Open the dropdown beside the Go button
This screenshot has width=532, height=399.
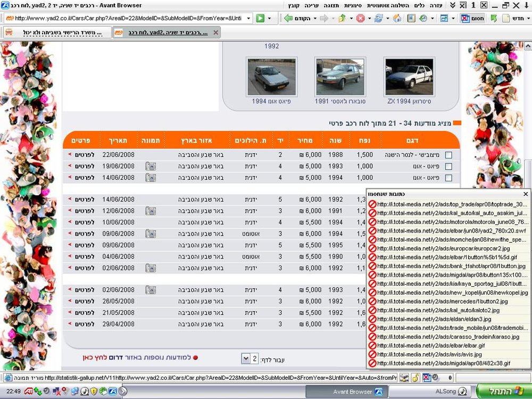269,18
